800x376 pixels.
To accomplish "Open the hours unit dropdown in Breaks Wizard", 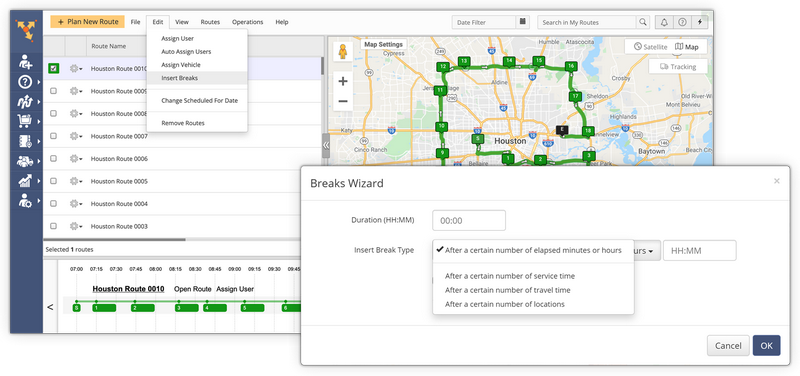I will [647, 251].
